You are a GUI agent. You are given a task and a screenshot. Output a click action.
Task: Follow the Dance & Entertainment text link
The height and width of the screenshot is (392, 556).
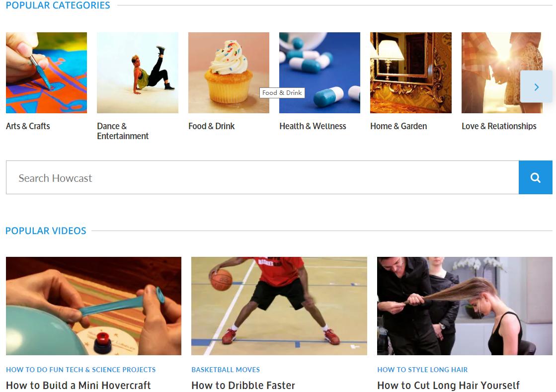coord(123,131)
